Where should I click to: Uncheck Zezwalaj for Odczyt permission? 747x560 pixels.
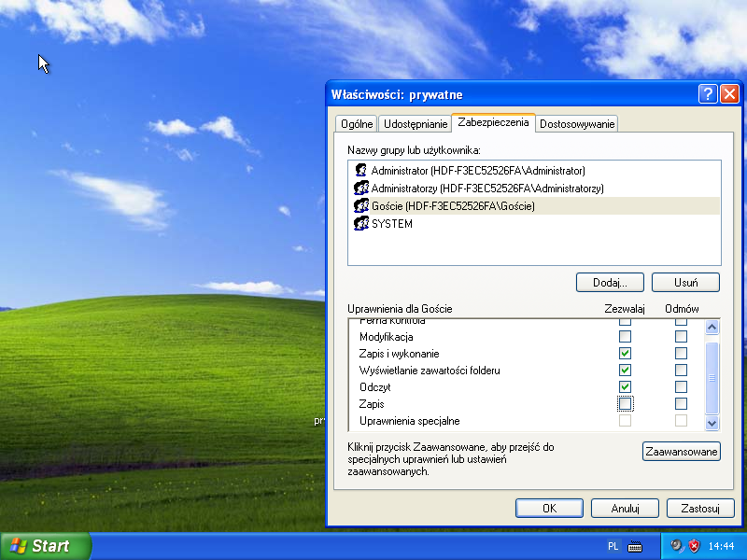[x=625, y=387]
